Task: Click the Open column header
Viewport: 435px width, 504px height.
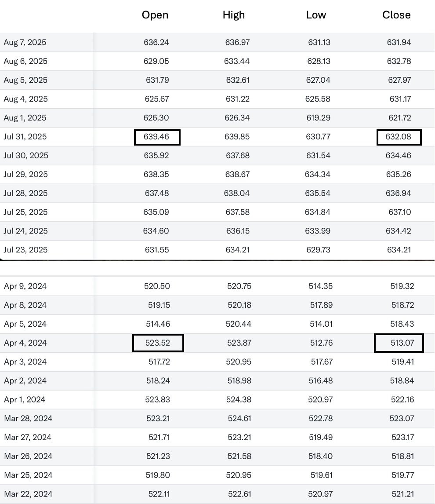Action: click(x=155, y=15)
